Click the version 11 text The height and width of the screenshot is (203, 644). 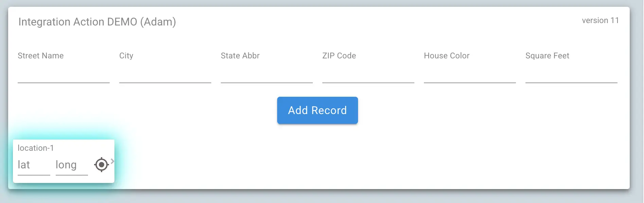point(600,20)
